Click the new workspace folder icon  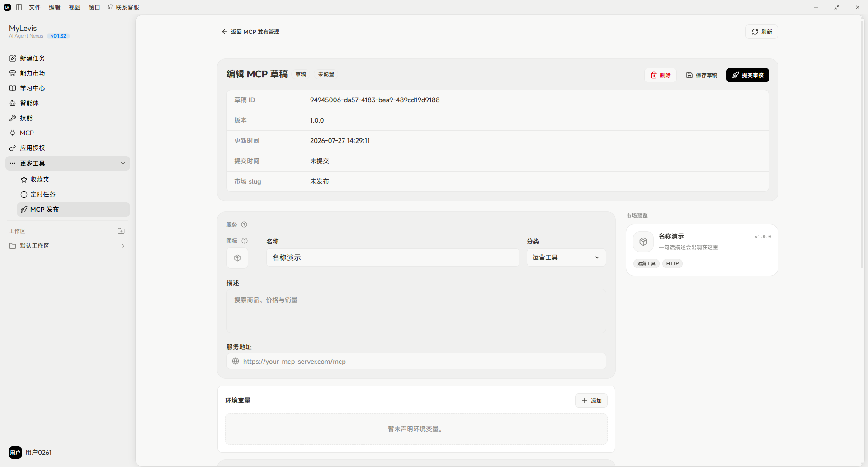click(121, 231)
